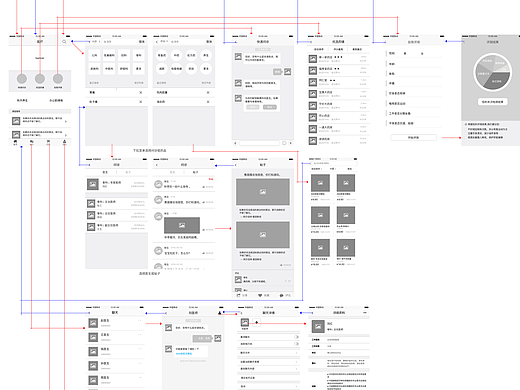Image resolution: width=520 pixels, height=390 pixels.
Task: Tap the shopping cart icon in home bottom navigation
Action: (x=48, y=142)
